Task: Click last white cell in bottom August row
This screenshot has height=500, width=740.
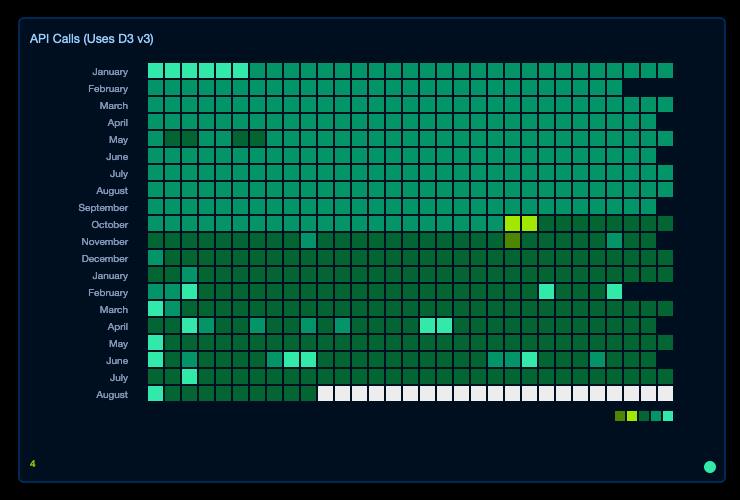Action: [665, 394]
